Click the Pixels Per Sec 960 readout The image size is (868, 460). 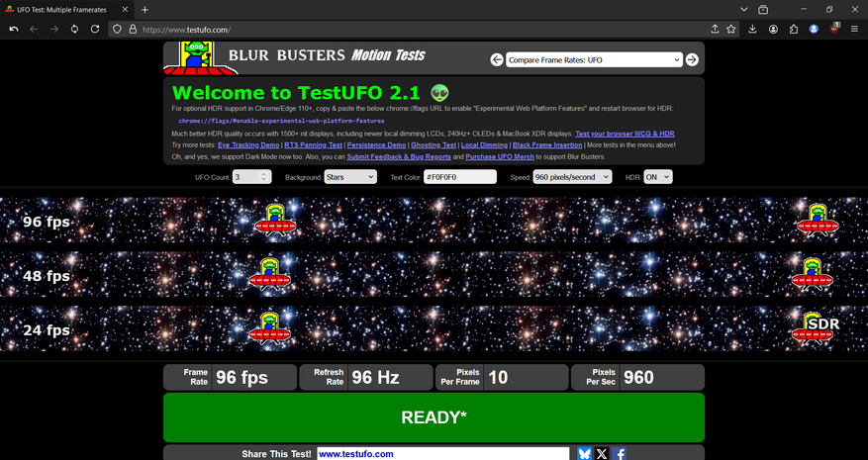[x=637, y=378]
